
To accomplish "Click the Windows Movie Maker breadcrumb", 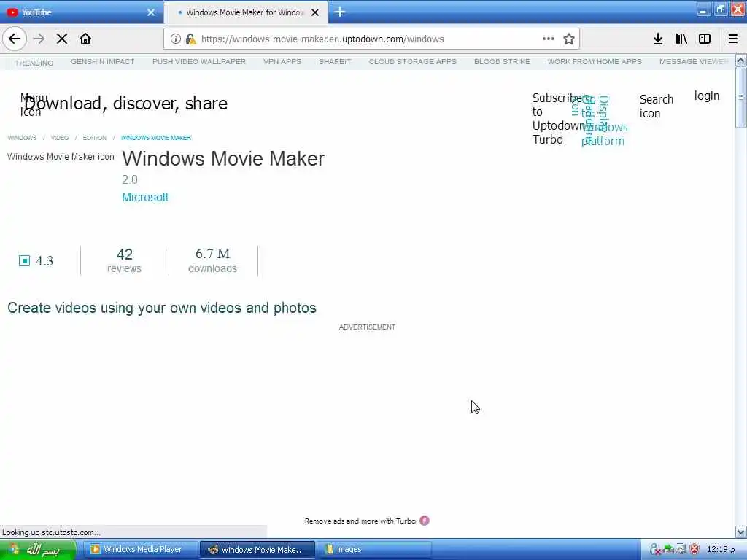I will [156, 138].
